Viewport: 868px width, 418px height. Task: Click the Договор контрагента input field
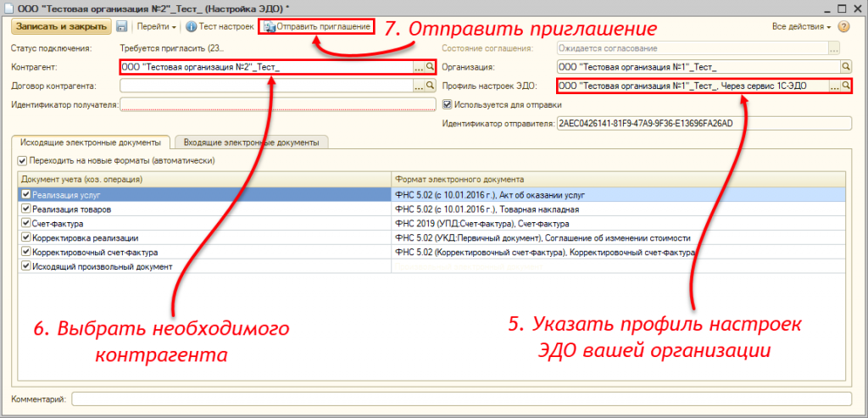click(266, 86)
